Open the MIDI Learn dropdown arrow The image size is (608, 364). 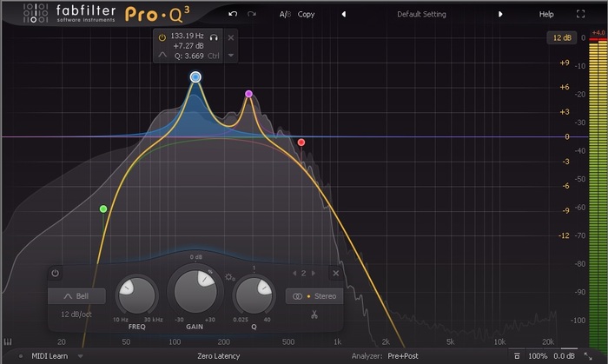coord(80,356)
